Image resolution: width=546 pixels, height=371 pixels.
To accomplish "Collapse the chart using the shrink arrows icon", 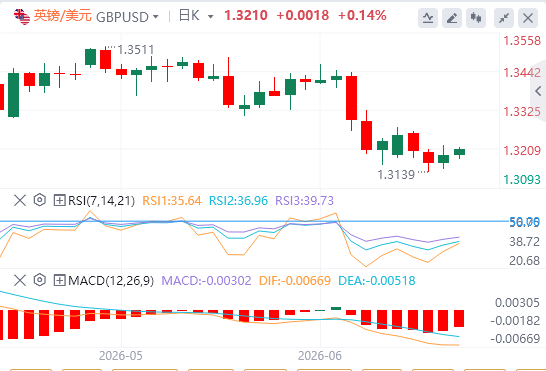I will pyautogui.click(x=504, y=18).
